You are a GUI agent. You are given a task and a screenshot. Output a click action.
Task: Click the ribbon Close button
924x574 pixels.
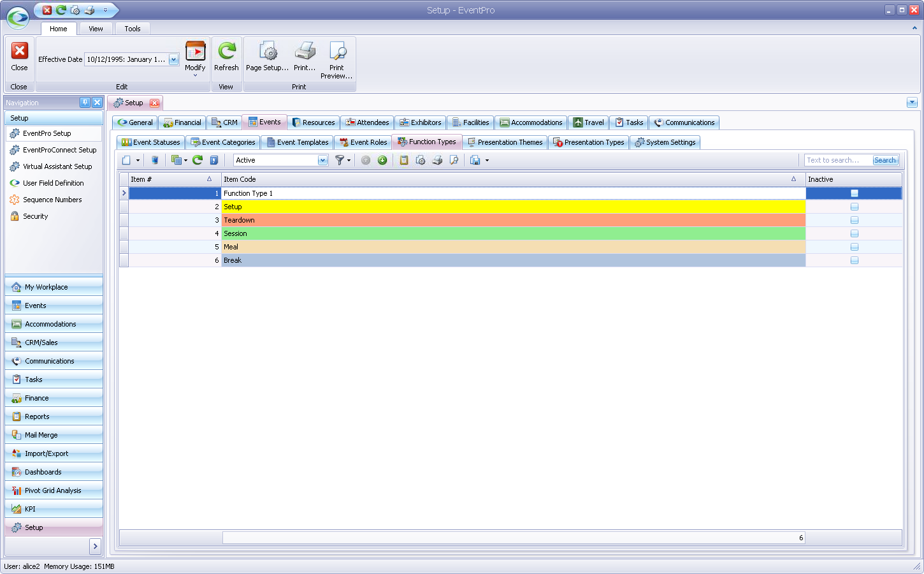[x=20, y=58]
